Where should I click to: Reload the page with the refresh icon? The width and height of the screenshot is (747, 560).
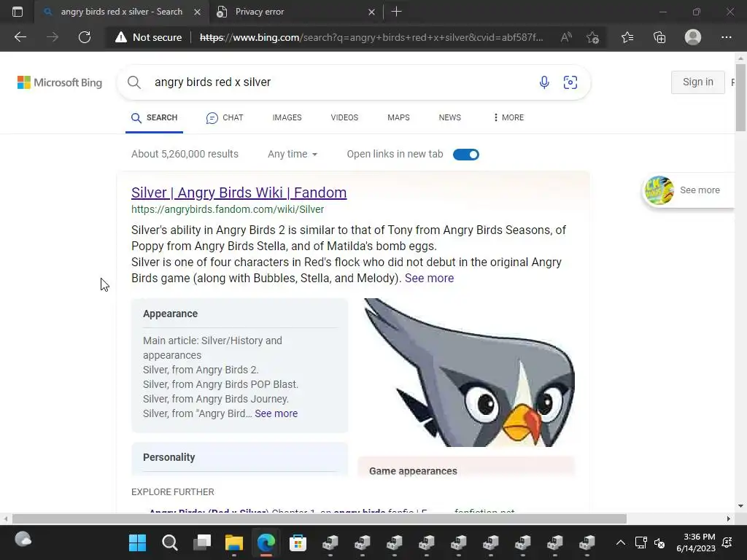click(85, 37)
